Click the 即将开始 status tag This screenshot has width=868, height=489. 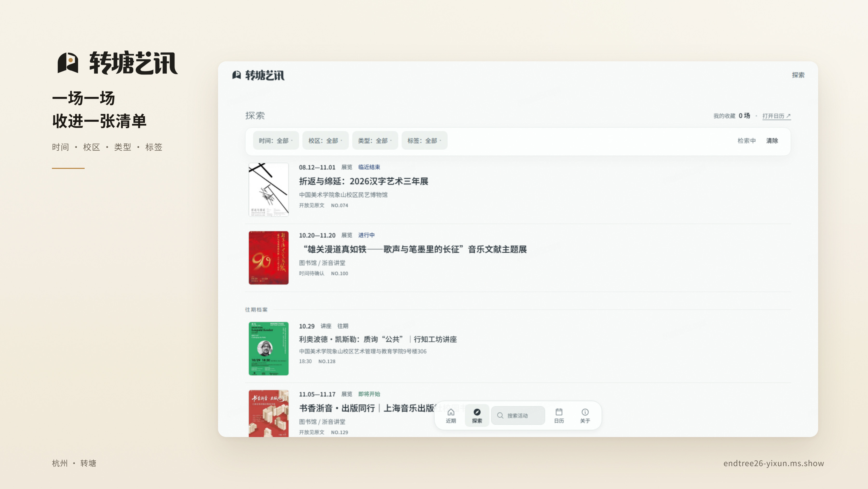pyautogui.click(x=369, y=394)
